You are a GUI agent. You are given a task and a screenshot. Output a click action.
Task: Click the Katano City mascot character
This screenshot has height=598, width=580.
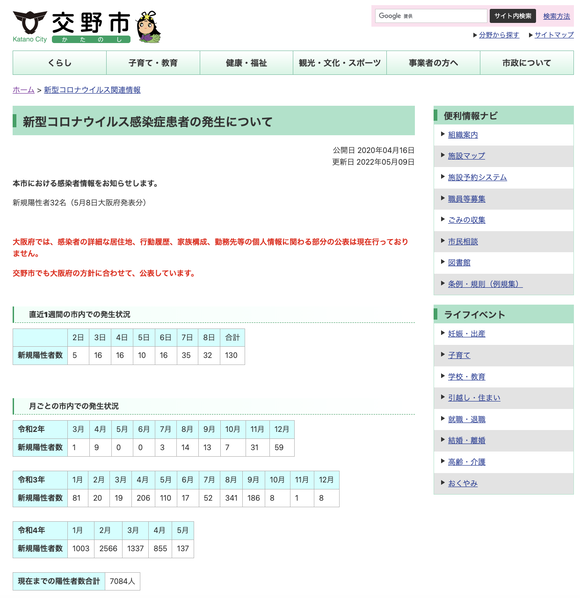149,26
